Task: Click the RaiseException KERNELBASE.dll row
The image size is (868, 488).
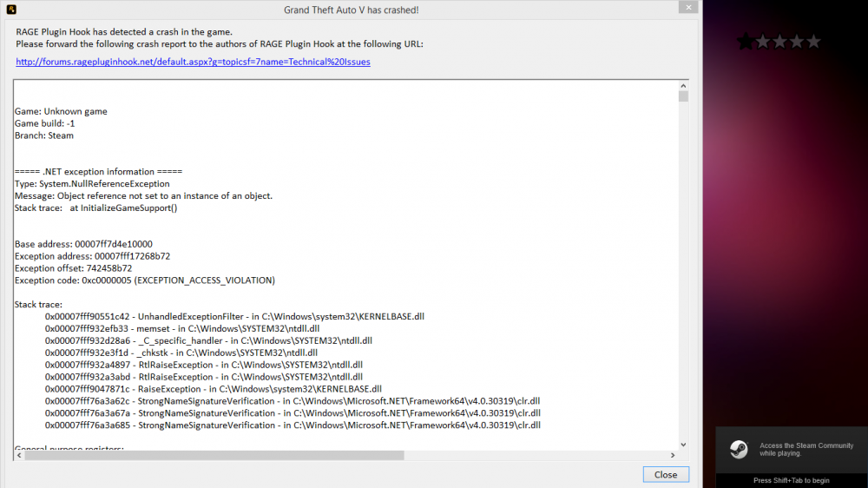Action: click(x=214, y=389)
